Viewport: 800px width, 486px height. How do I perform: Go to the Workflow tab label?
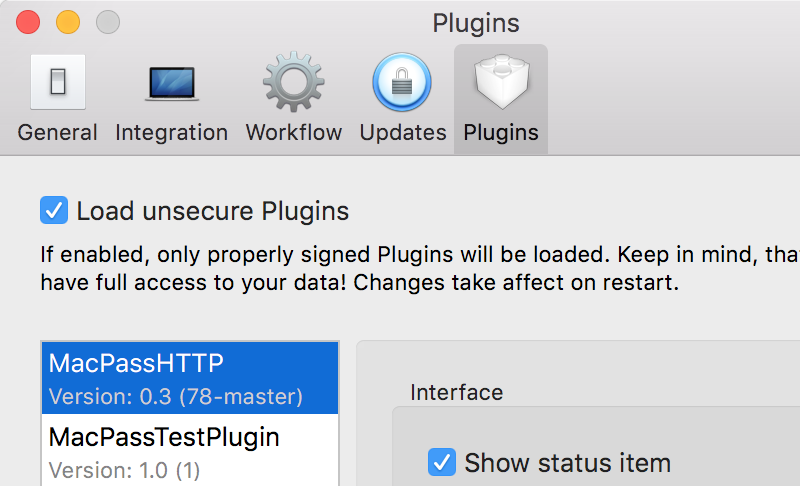click(294, 133)
